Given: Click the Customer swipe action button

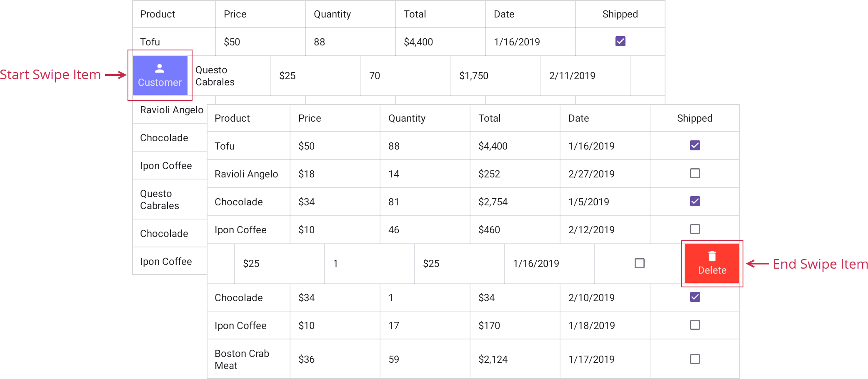Looking at the screenshot, I should click(x=160, y=75).
